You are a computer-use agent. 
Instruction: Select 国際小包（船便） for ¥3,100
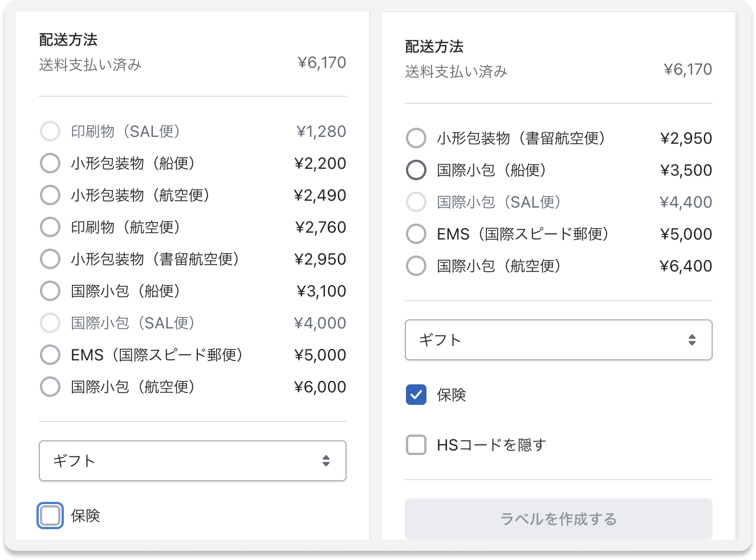point(50,291)
